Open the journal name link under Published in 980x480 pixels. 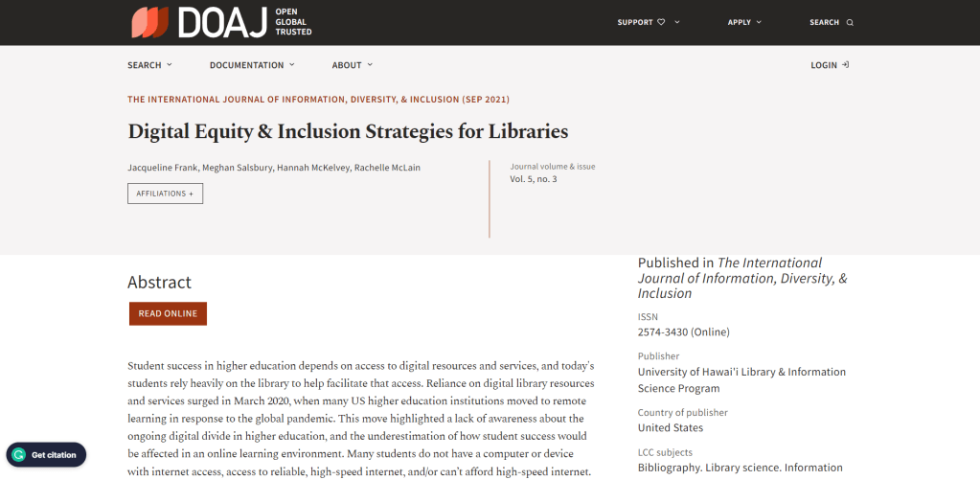(x=741, y=278)
